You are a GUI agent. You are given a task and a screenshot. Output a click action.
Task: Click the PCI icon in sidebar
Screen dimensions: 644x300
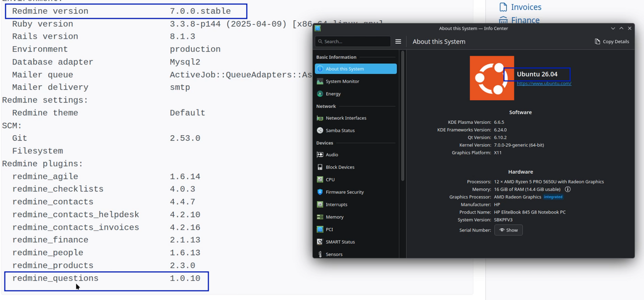[x=320, y=229]
